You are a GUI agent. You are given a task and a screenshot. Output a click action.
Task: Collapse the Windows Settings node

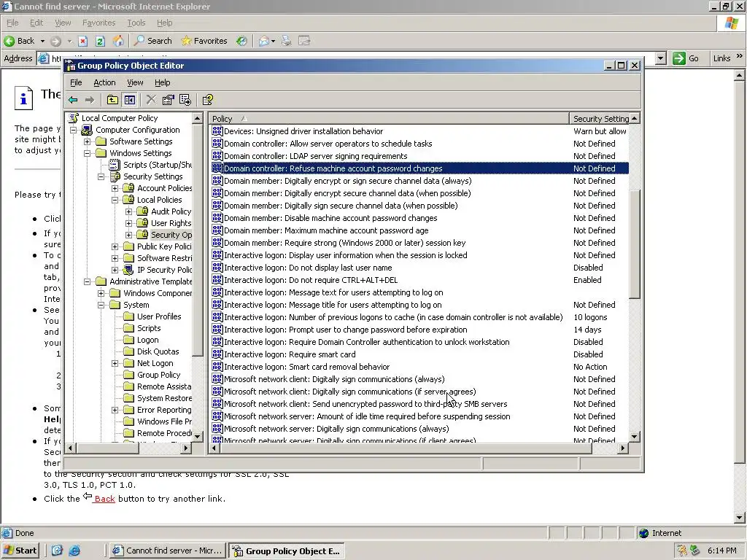[x=88, y=153]
